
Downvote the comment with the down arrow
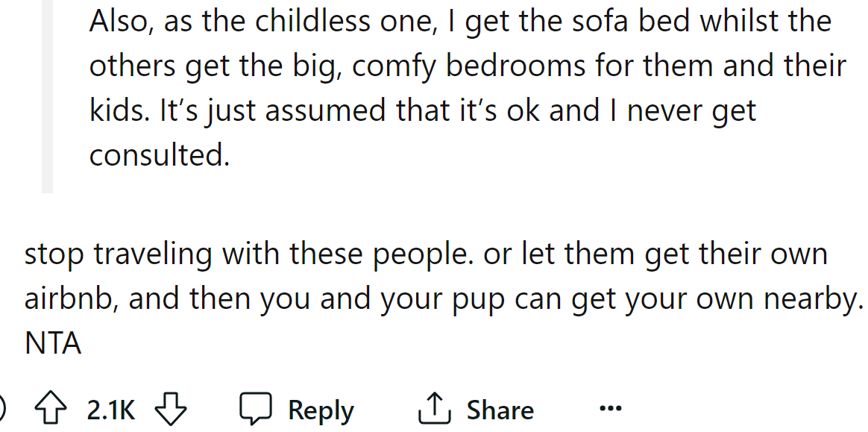pyautogui.click(x=172, y=409)
